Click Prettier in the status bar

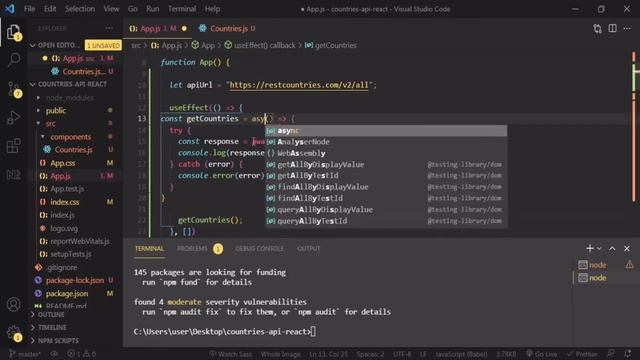(582, 354)
